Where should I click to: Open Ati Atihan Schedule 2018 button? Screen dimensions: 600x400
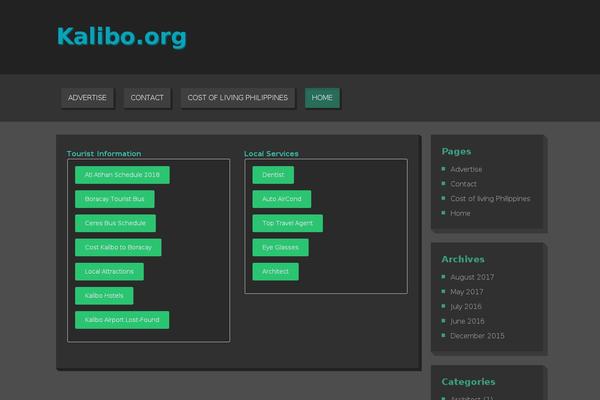click(122, 175)
